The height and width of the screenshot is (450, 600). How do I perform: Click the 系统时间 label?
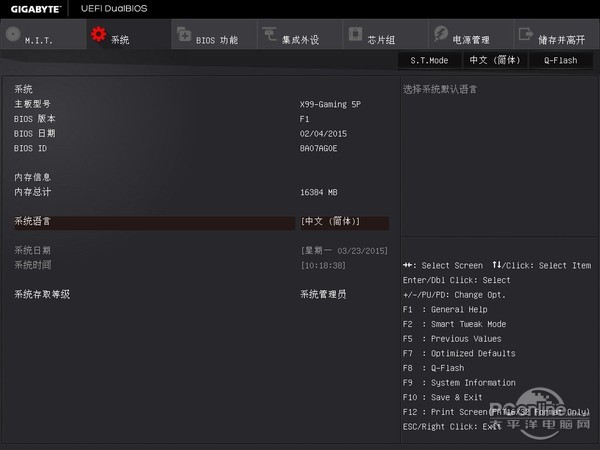tap(33, 265)
